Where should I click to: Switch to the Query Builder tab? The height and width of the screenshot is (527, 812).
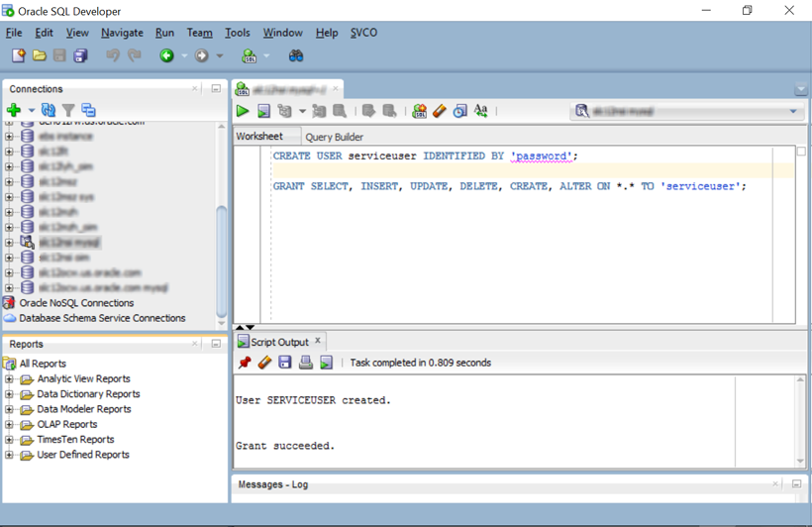click(334, 137)
